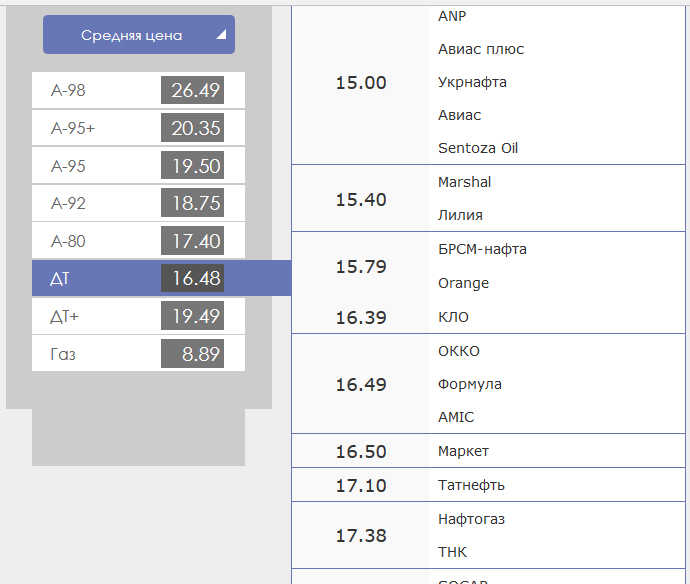690x584 pixels.
Task: Open the Marshal station entry
Action: 464,182
